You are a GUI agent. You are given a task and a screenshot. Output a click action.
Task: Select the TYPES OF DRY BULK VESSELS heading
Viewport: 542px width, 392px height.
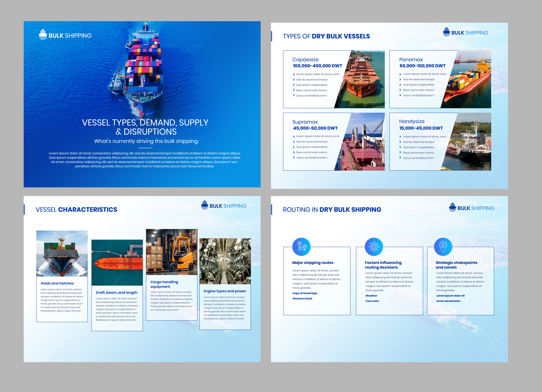click(326, 36)
